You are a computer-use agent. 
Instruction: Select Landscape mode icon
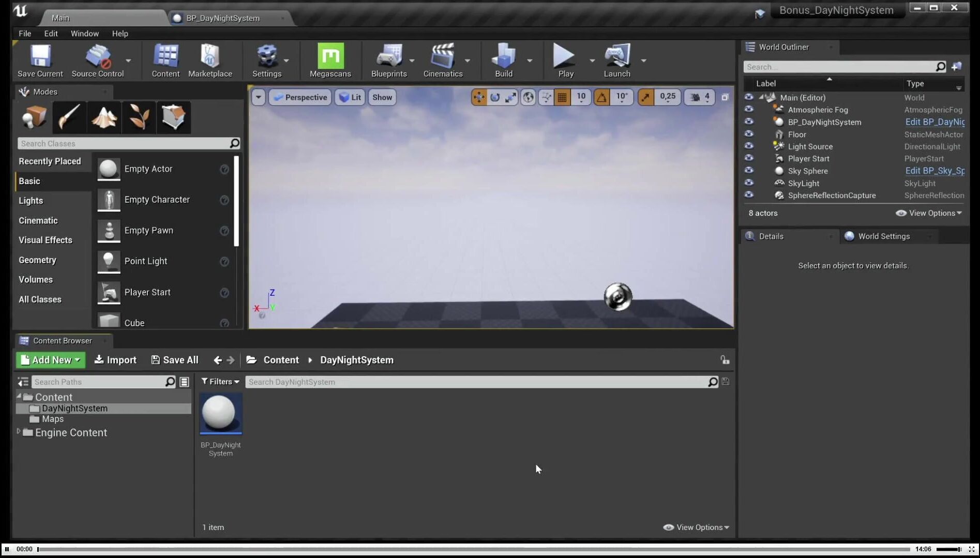[x=104, y=117]
